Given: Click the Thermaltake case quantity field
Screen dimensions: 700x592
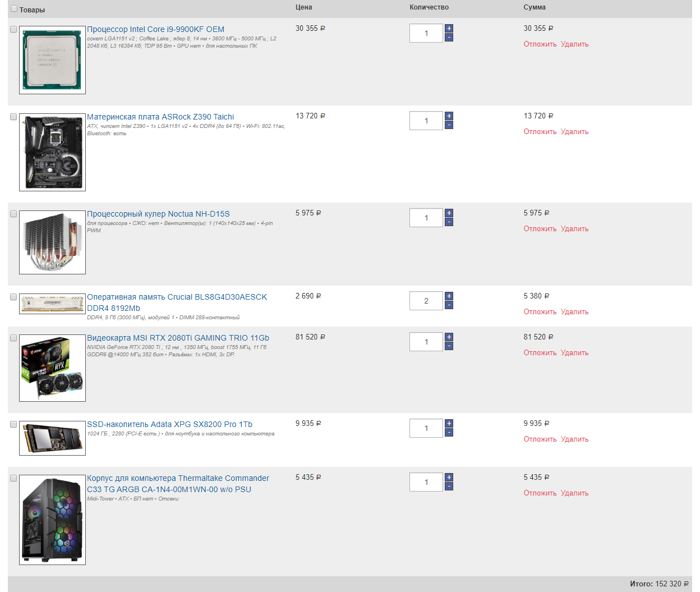Looking at the screenshot, I should click(426, 482).
